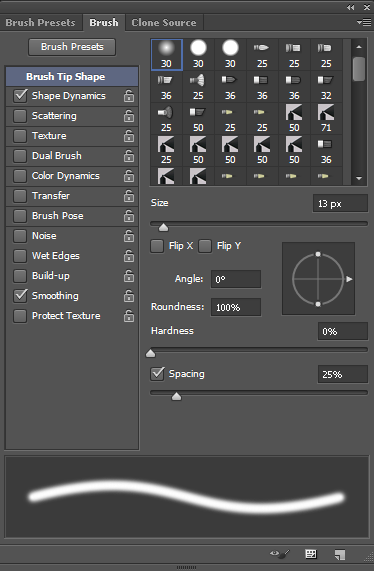Image resolution: width=374 pixels, height=571 pixels.
Task: Toggle the Wet Edges lock icon
Action: pos(129,256)
